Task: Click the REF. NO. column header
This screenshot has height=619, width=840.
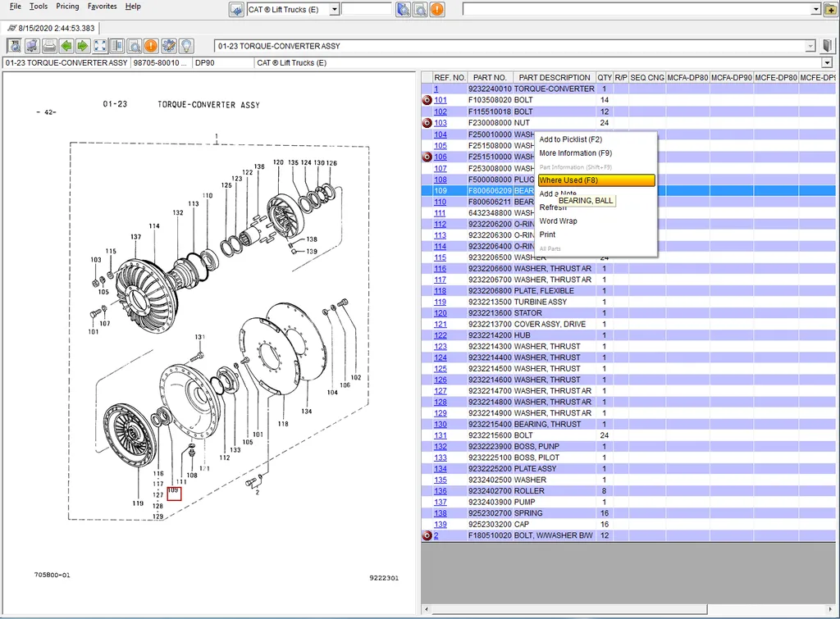Action: (450, 78)
